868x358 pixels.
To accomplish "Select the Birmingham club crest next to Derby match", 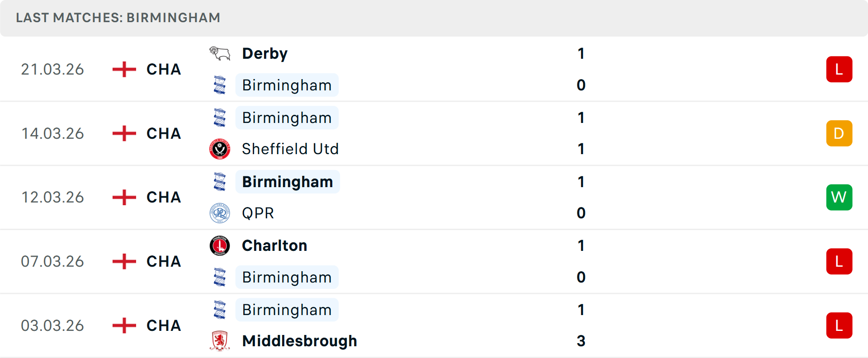I will pyautogui.click(x=219, y=85).
